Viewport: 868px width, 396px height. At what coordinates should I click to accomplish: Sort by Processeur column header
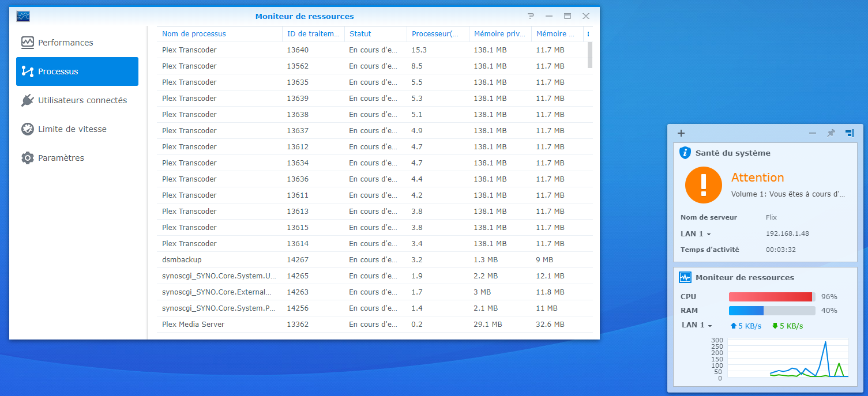pos(438,34)
